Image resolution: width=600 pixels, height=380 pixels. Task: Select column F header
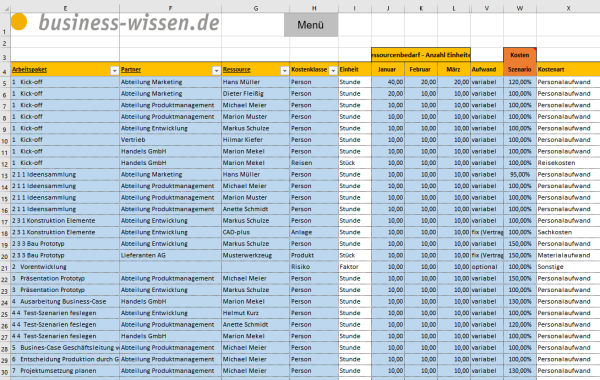[x=170, y=8]
